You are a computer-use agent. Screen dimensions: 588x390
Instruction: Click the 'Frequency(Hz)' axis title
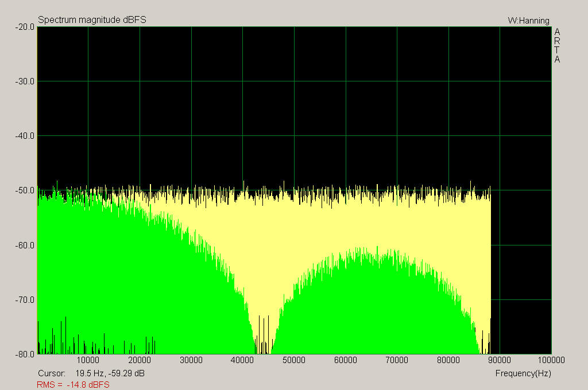(x=523, y=373)
